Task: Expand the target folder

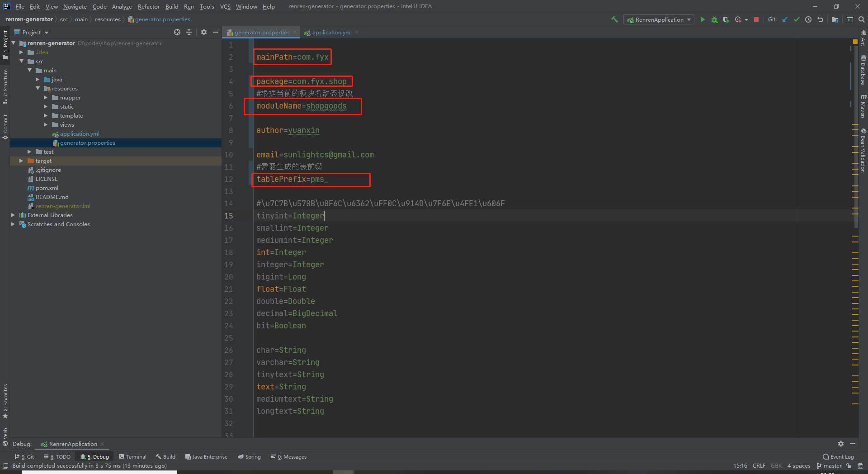Action: pyautogui.click(x=21, y=161)
